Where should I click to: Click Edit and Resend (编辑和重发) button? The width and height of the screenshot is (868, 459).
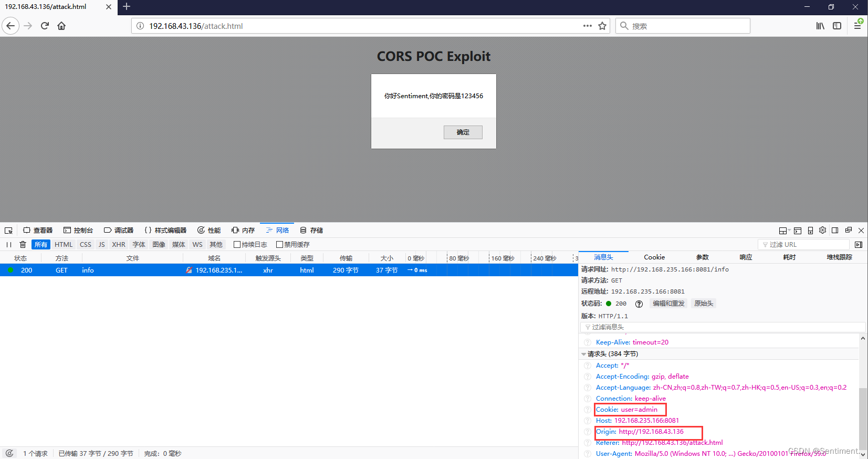tap(668, 304)
